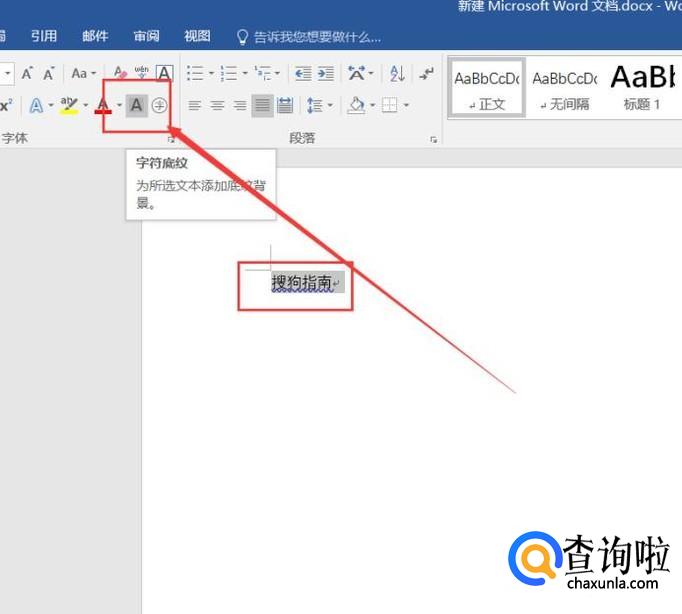The image size is (682, 614).
Task: Apply numbered list
Action: [229, 73]
